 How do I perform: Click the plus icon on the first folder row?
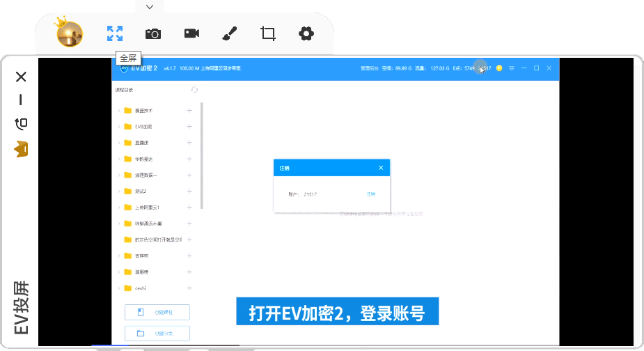point(189,110)
